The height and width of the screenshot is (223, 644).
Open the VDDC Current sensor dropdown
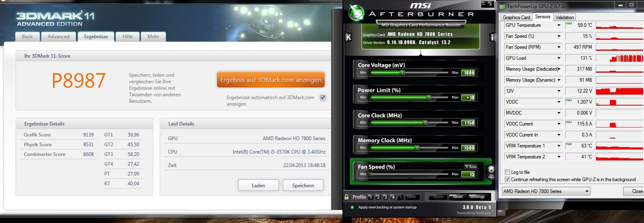[559, 124]
